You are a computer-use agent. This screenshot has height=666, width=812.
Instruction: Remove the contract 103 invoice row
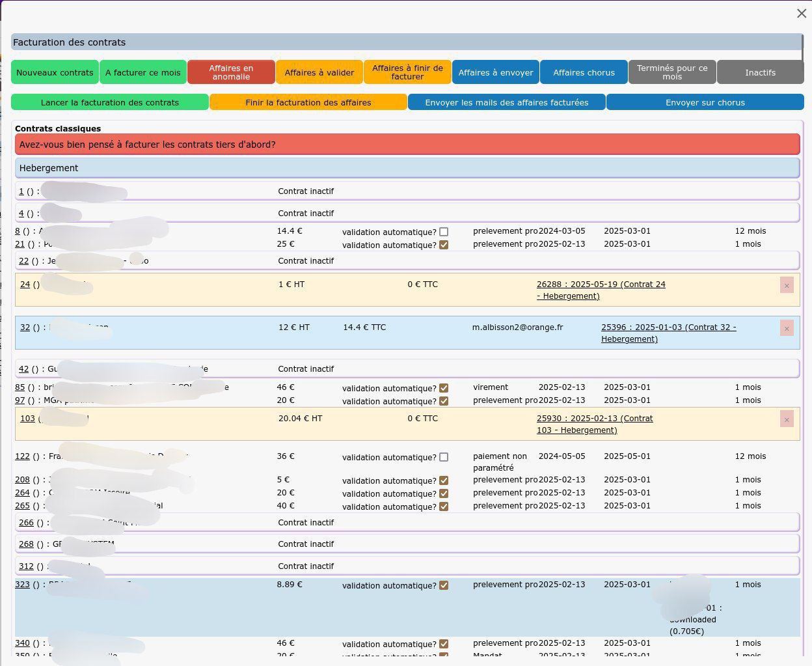pos(787,419)
